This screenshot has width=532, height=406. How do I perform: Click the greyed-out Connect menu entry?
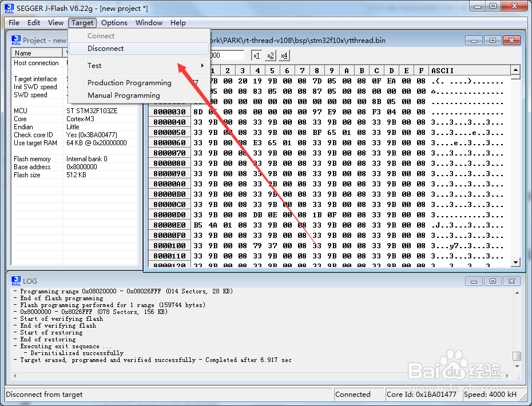coord(139,36)
